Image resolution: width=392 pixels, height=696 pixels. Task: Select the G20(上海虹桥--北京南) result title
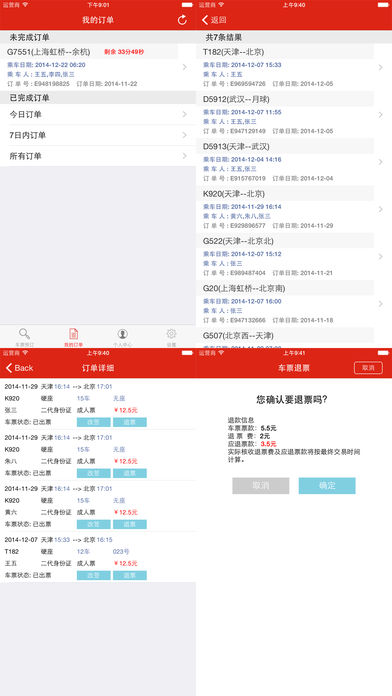244,289
